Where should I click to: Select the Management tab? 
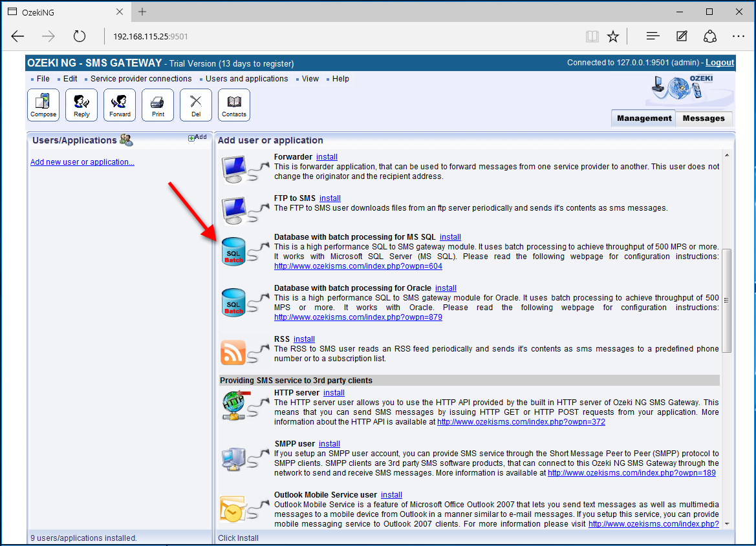pos(644,118)
